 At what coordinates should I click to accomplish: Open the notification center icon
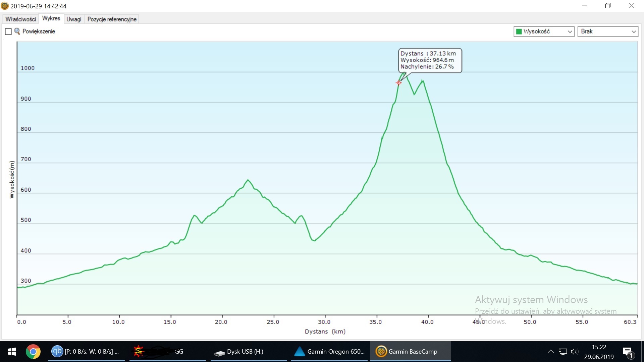tap(628, 352)
